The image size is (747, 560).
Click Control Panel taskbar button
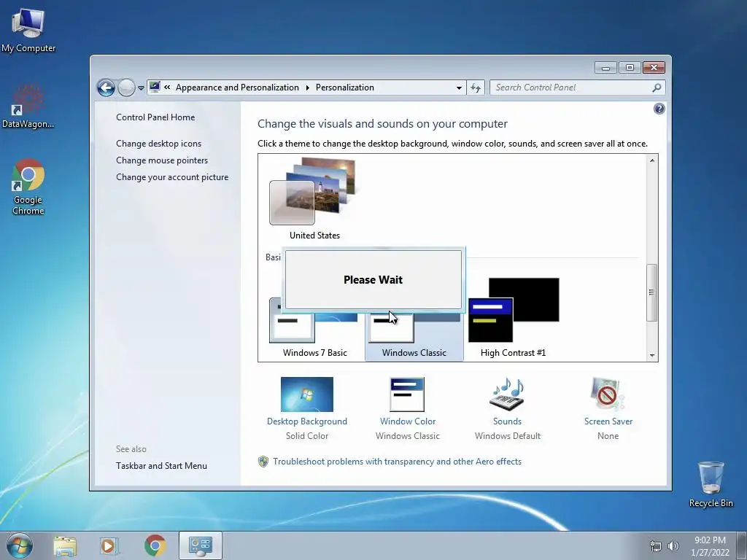201,545
